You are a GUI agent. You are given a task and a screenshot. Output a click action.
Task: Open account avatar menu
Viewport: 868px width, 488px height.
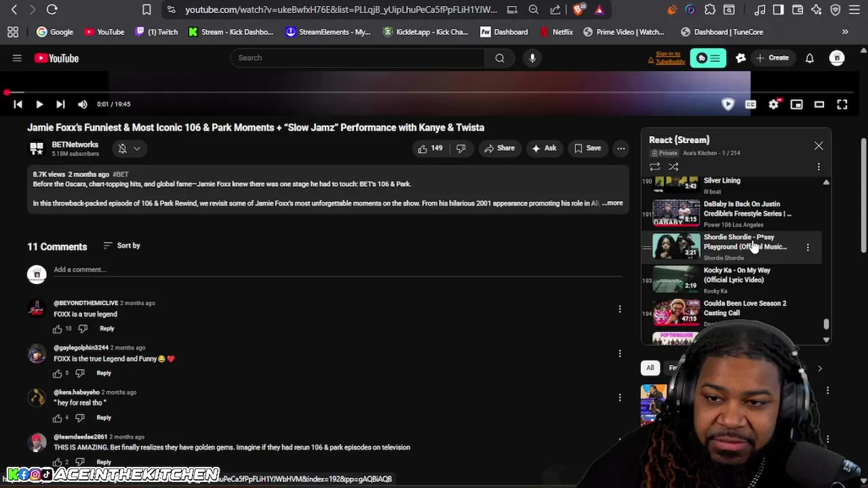coord(837,58)
